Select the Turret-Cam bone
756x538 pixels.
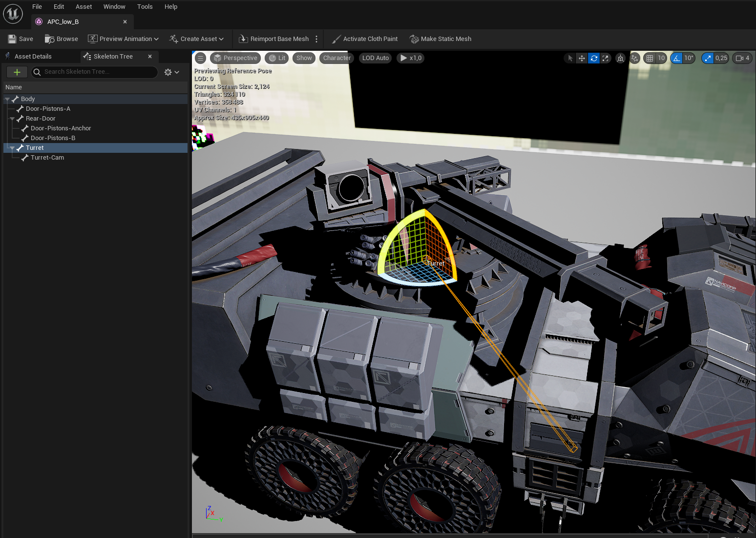(x=96, y=158)
